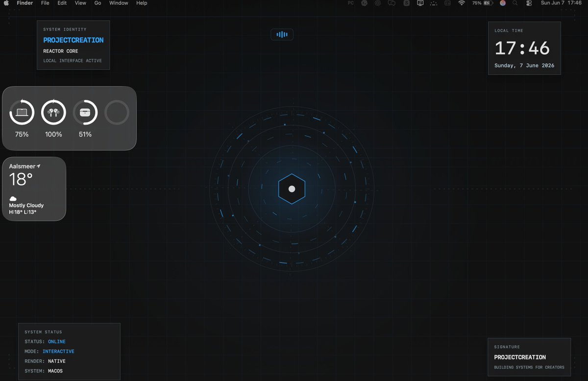Open Spotlight search in menu bar
This screenshot has height=381, width=588.
[x=515, y=3]
